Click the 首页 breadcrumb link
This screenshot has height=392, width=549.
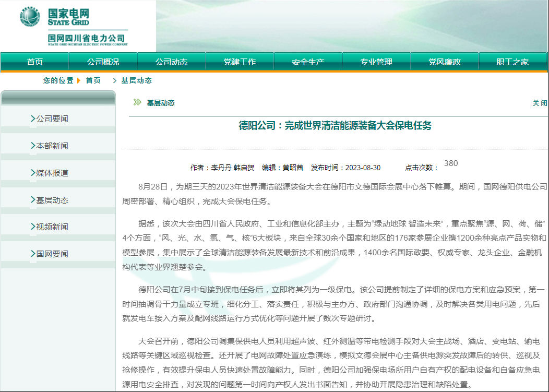click(x=93, y=80)
